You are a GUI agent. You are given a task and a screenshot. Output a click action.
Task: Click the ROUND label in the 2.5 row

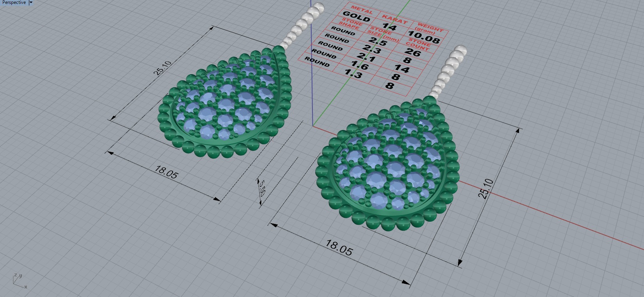click(343, 31)
